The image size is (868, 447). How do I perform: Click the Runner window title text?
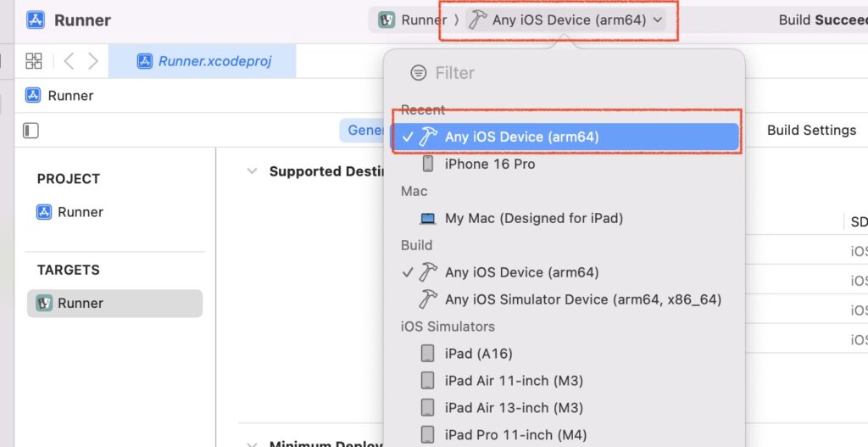(x=82, y=20)
